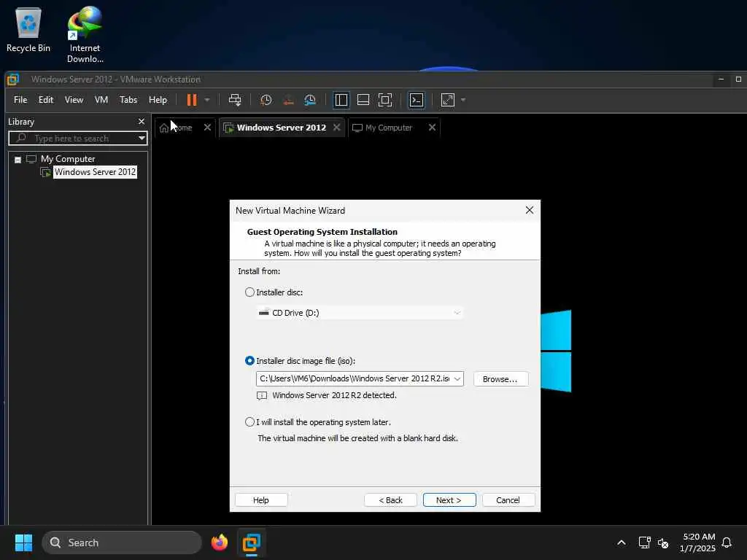Click the Browse... button
The height and width of the screenshot is (560, 747).
(500, 379)
